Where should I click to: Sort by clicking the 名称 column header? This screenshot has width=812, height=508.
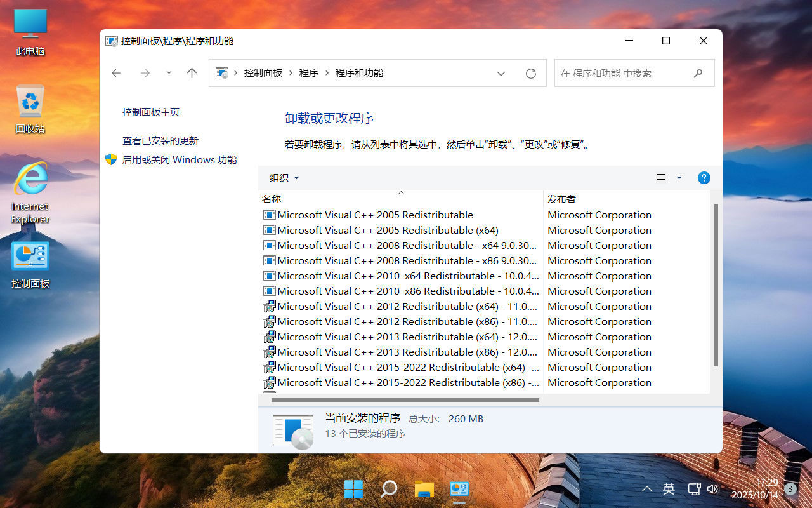271,199
